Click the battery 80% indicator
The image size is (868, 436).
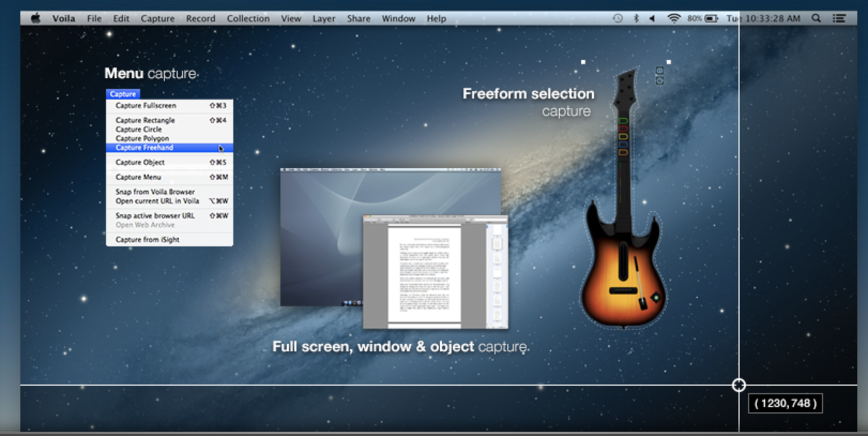[x=703, y=18]
